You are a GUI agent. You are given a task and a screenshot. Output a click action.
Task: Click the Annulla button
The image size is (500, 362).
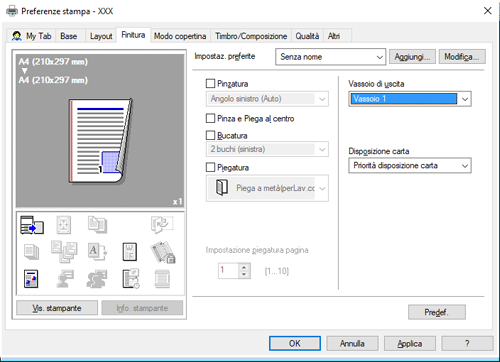pyautogui.click(x=352, y=343)
